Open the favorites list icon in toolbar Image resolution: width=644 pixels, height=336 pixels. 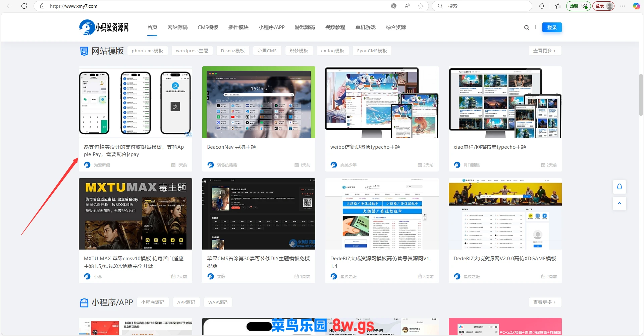point(558,6)
